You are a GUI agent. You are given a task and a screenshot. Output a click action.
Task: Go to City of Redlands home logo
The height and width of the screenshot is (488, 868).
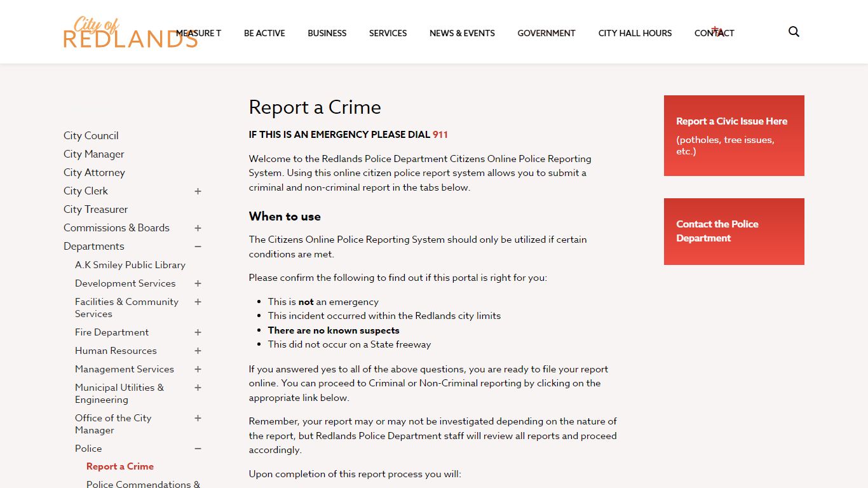click(x=130, y=32)
